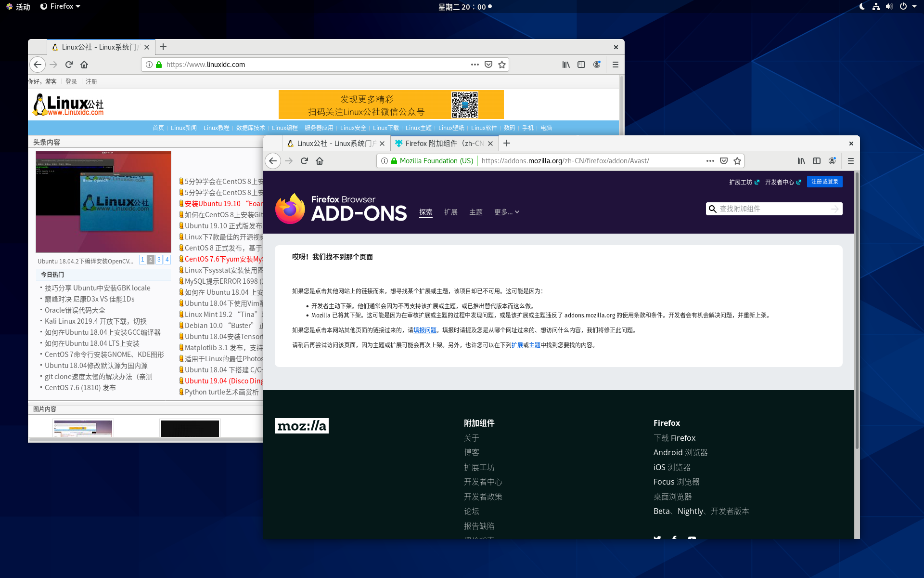Save addons page to Pocket

723,161
